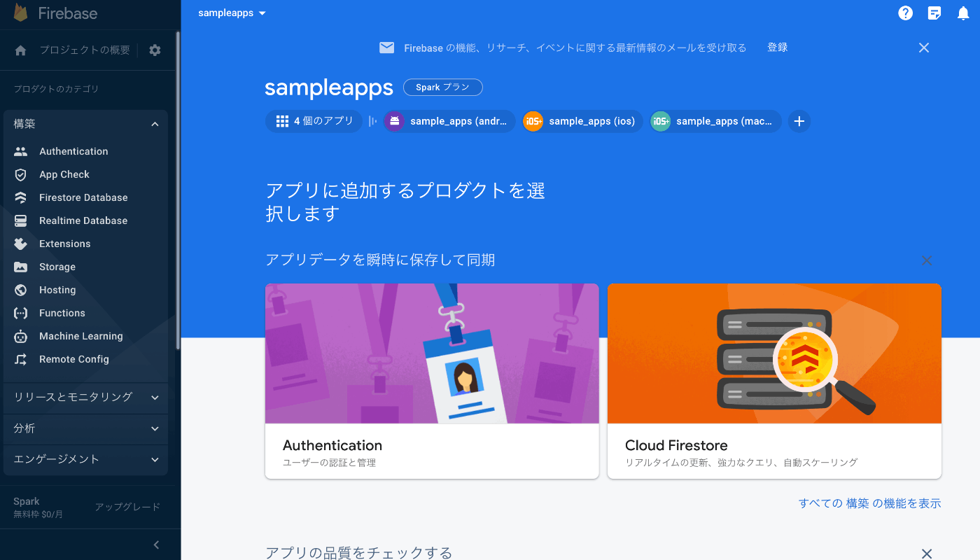Click the Machine Learning robot icon
Screen dimensions: 980x560
(x=21, y=336)
